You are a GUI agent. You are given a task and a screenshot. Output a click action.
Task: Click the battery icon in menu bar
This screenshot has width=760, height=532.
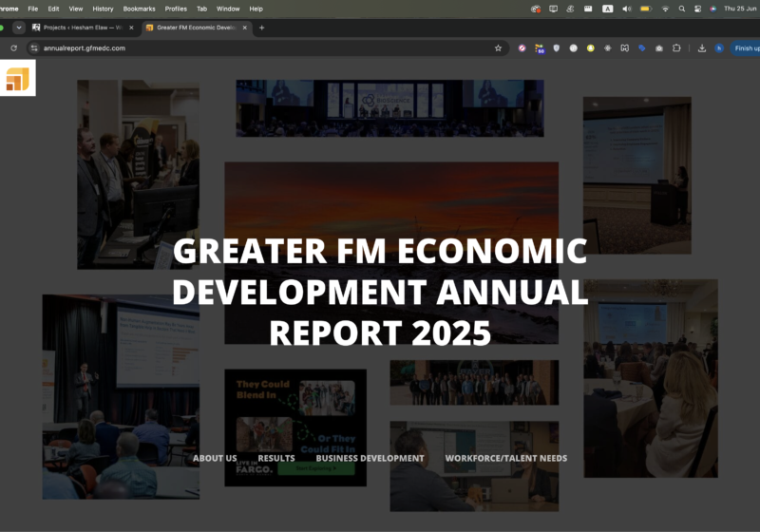[x=646, y=9]
